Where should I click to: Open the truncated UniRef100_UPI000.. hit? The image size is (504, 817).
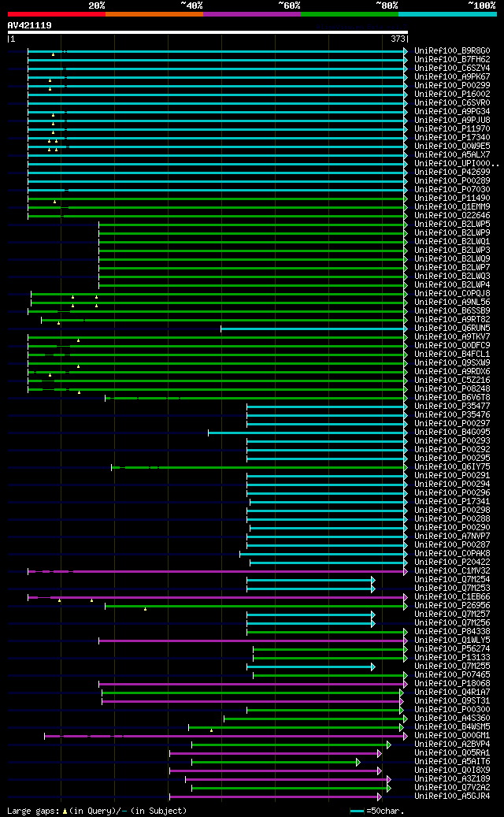(457, 164)
